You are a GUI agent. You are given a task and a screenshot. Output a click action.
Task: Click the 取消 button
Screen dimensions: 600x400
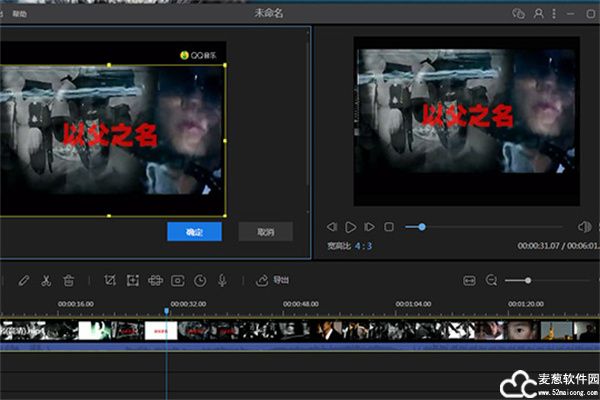265,231
